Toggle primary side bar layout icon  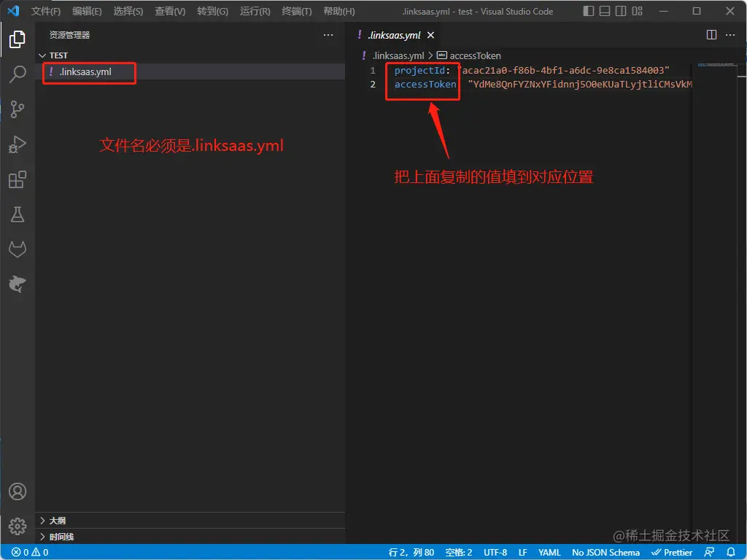(x=589, y=11)
